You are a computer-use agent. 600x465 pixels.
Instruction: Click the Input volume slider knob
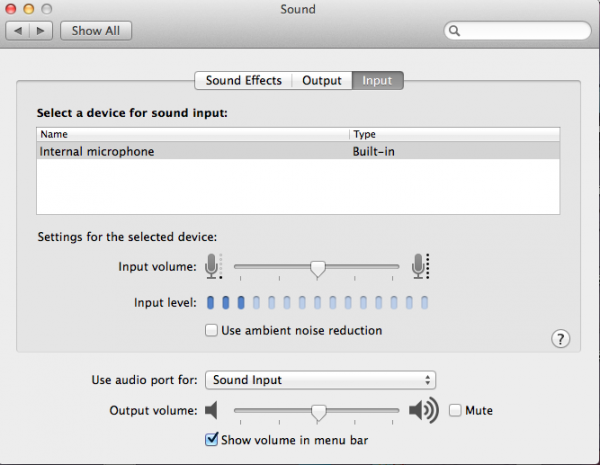pyautogui.click(x=318, y=267)
